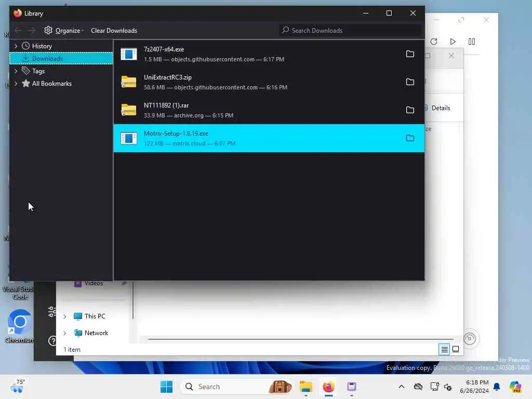Viewport: 532px width, 399px height.
Task: Go back in Library navigation
Action: point(18,31)
